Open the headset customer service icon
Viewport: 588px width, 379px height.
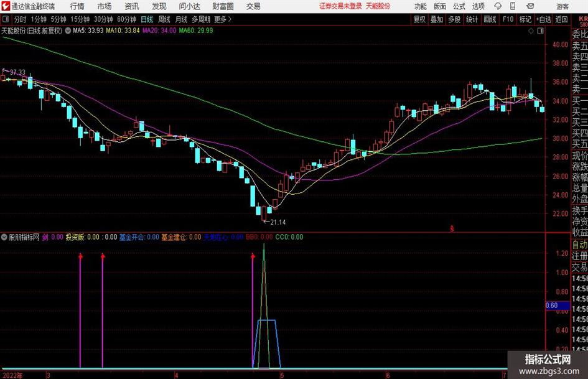click(498, 6)
